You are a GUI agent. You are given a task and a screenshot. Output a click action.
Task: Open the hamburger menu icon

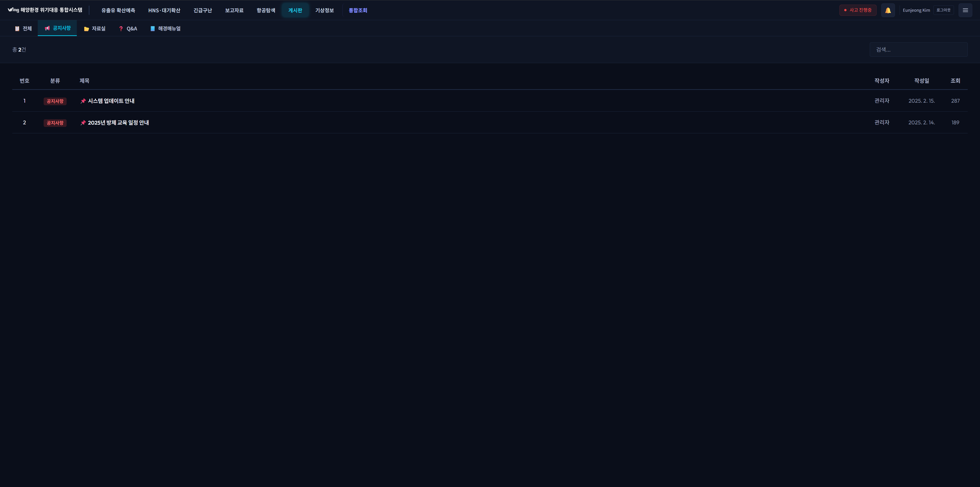(x=965, y=10)
